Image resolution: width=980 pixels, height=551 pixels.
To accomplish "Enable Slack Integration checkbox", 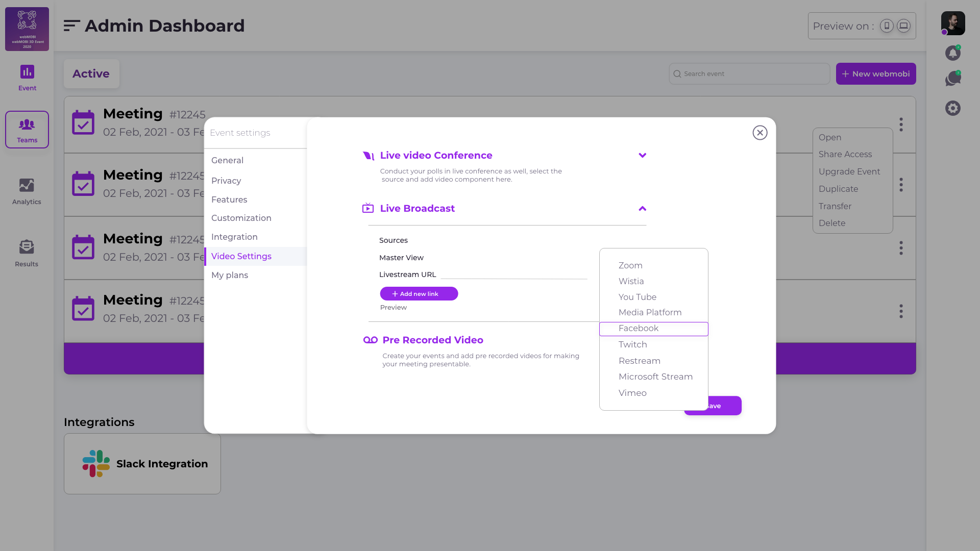I will click(x=142, y=463).
